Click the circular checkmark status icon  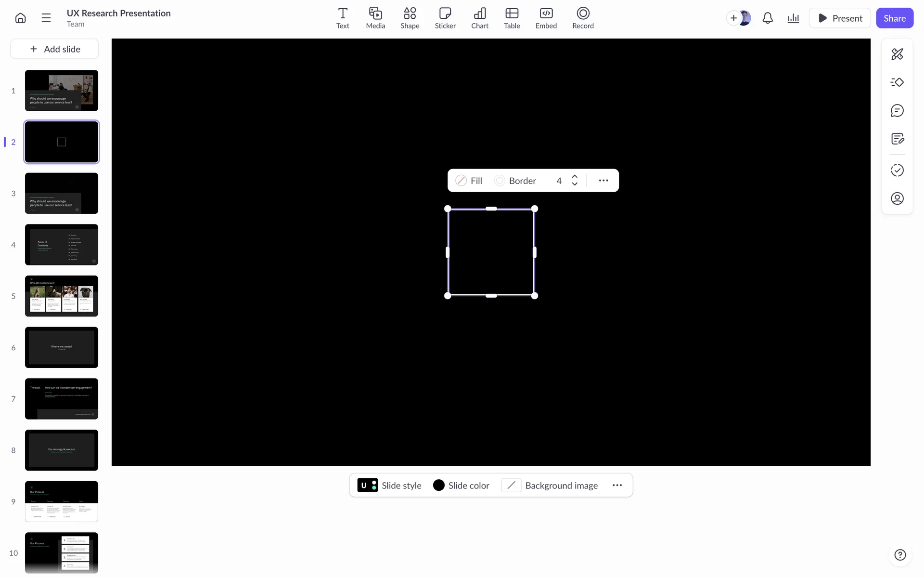(x=897, y=170)
